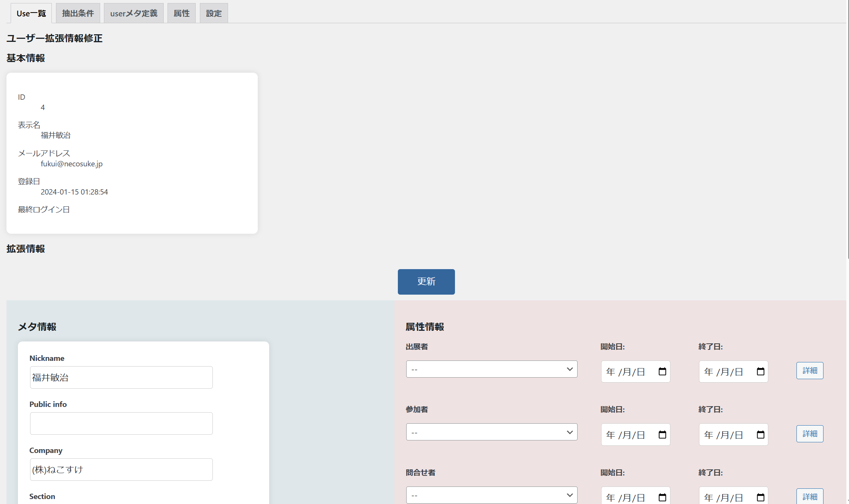
Task: Go to the 属性 tab
Action: 182,13
